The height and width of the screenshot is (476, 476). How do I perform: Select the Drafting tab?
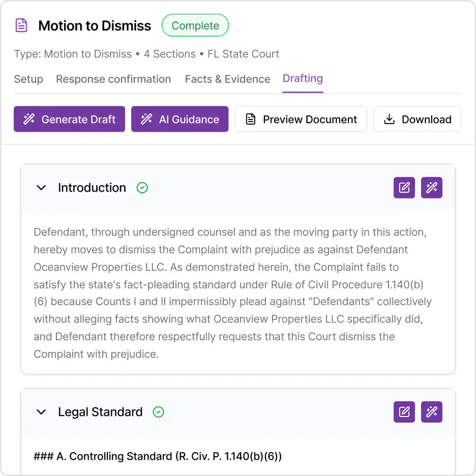tap(303, 79)
